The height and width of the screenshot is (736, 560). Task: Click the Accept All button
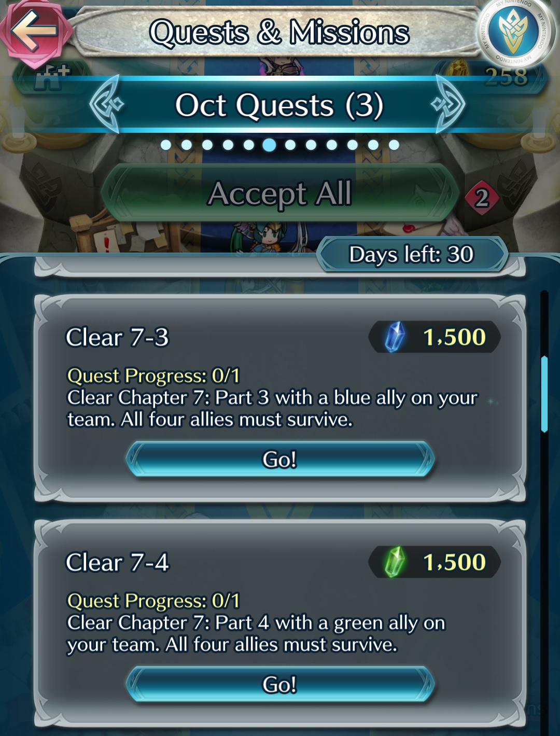(x=280, y=193)
